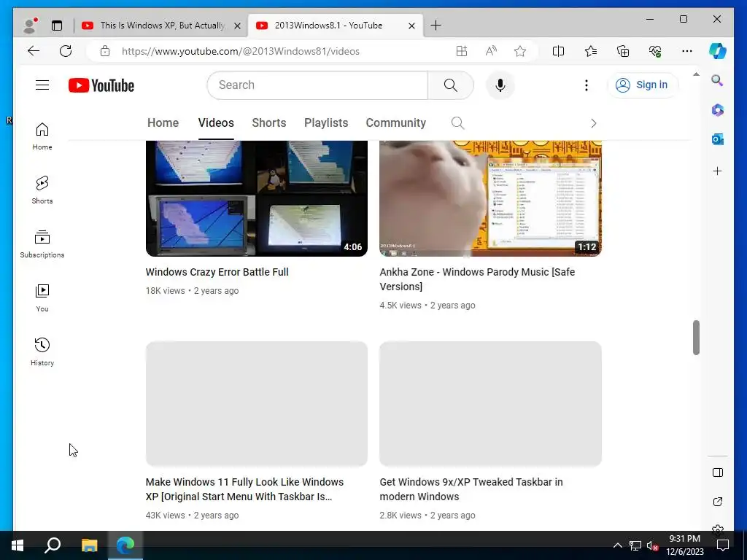Refresh the current page
Viewport: 747px width, 560px height.
(x=66, y=51)
